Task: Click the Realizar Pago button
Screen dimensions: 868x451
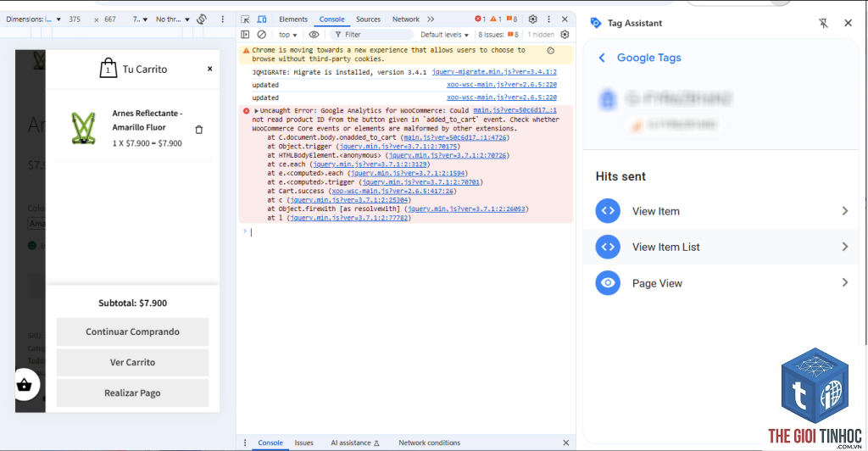Action: (132, 393)
